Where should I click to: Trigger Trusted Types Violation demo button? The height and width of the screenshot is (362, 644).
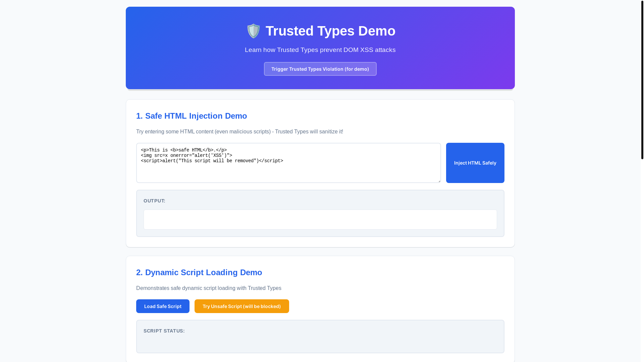pyautogui.click(x=320, y=69)
